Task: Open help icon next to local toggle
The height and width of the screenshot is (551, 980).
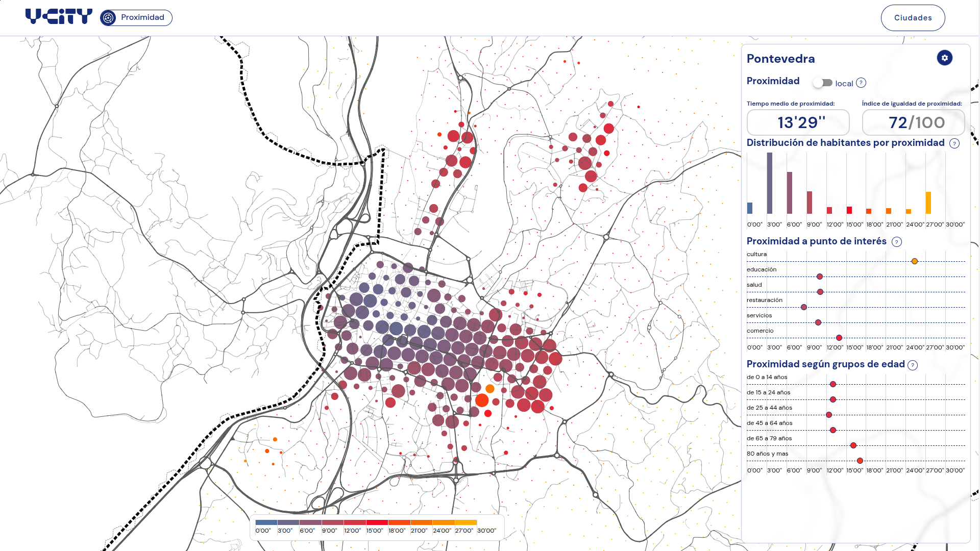Action: tap(861, 83)
